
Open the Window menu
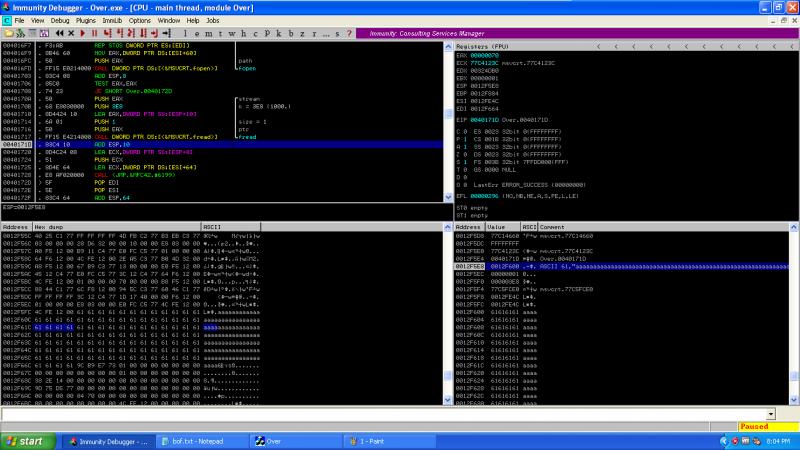168,21
